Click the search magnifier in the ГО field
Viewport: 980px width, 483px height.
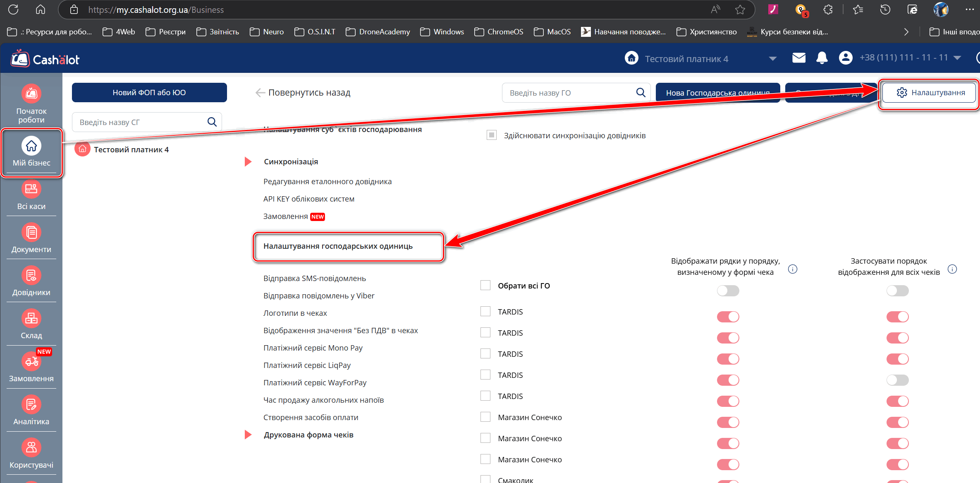(x=641, y=93)
